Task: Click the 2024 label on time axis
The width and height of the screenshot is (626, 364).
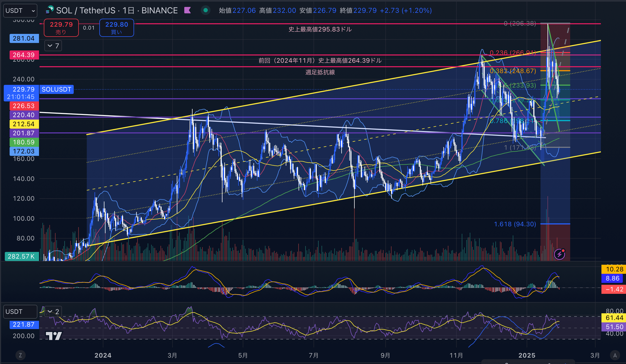Action: pos(103,355)
